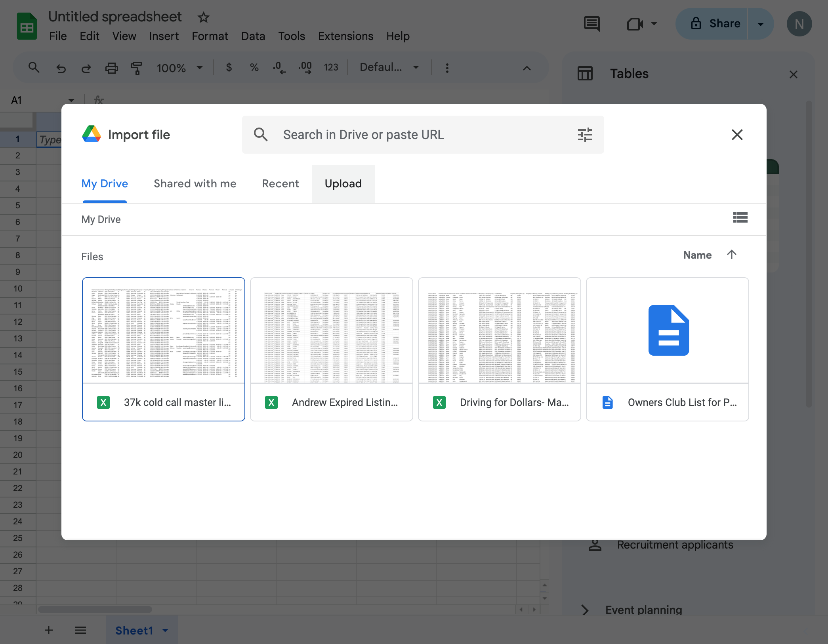Click the Search in Drive input field
This screenshot has height=644, width=828.
(x=423, y=135)
